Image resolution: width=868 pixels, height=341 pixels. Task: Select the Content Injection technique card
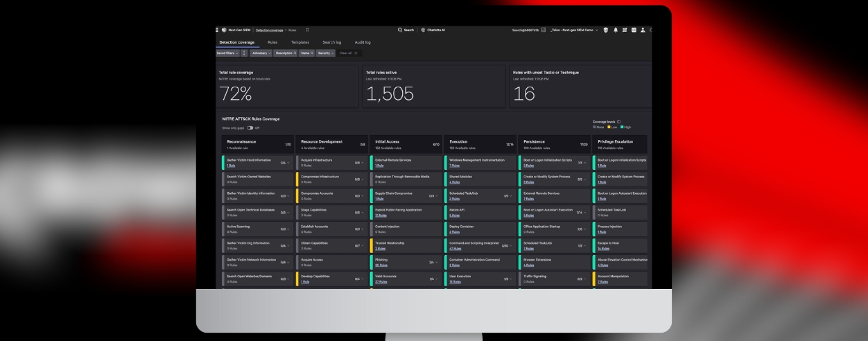tap(406, 229)
